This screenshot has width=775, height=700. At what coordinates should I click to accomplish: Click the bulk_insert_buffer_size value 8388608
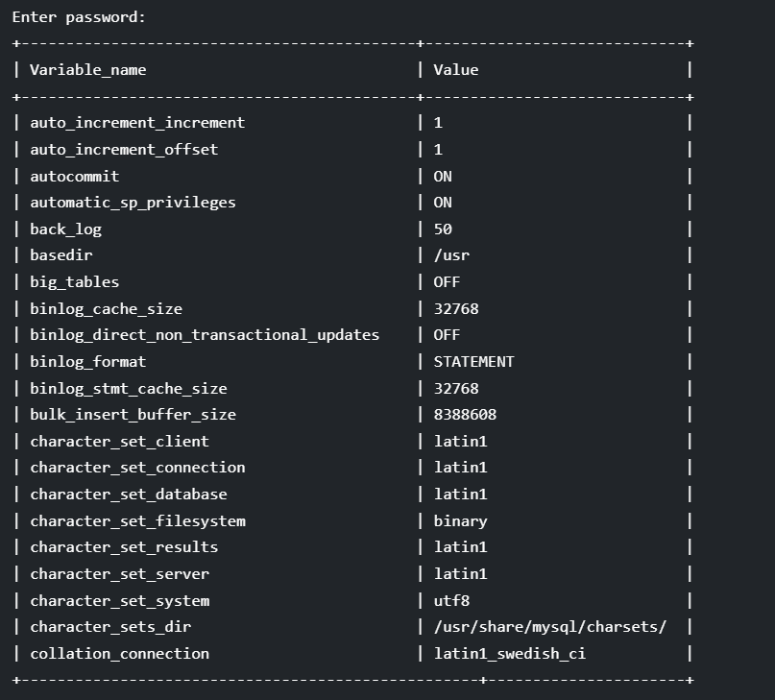tap(465, 415)
